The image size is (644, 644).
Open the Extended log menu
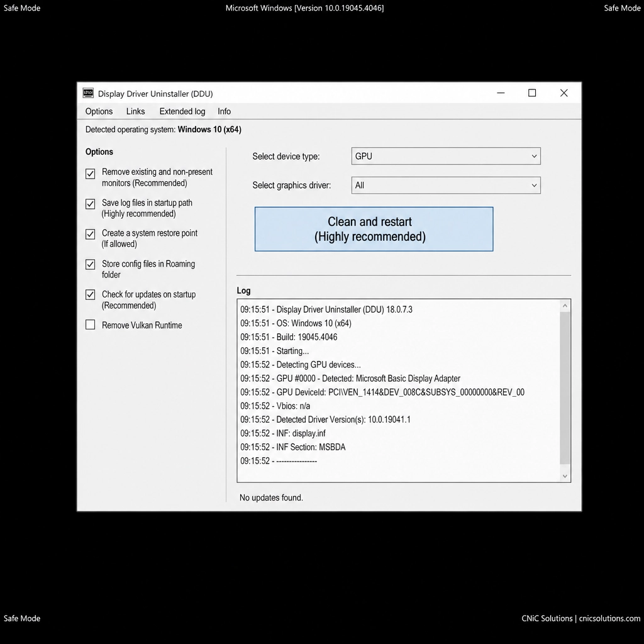pos(182,111)
